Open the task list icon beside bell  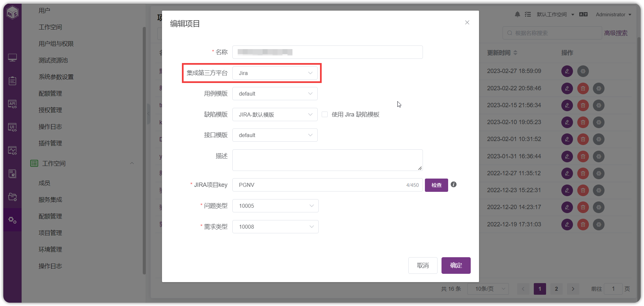pyautogui.click(x=528, y=14)
